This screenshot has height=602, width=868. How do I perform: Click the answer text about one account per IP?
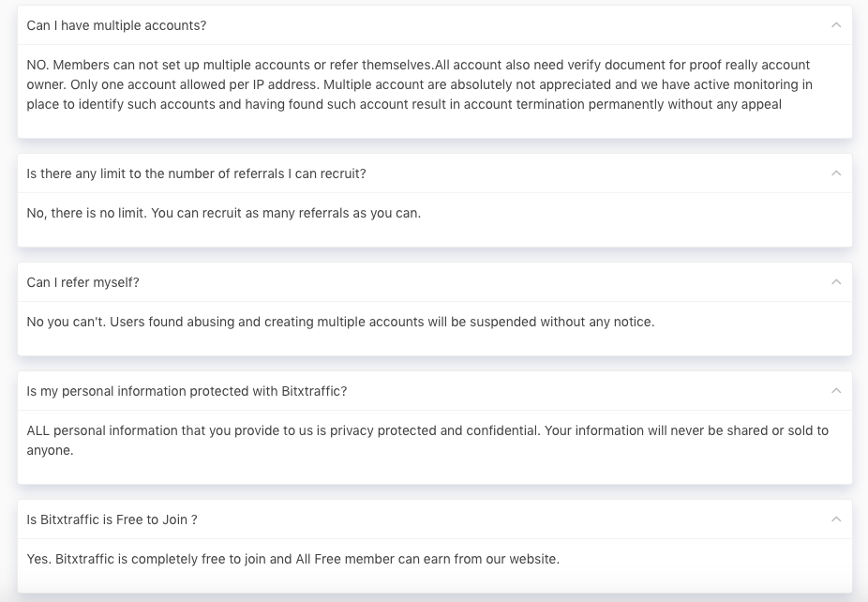coord(419,84)
